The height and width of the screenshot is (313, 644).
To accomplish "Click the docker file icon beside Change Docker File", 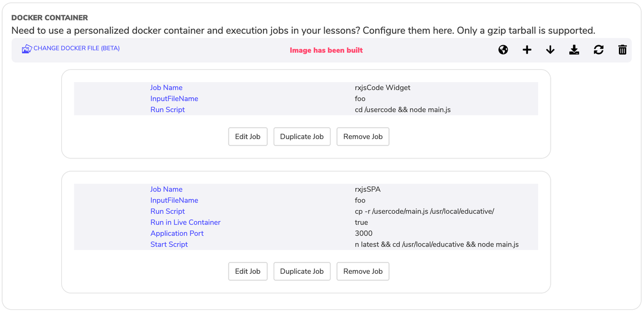I will tap(26, 49).
